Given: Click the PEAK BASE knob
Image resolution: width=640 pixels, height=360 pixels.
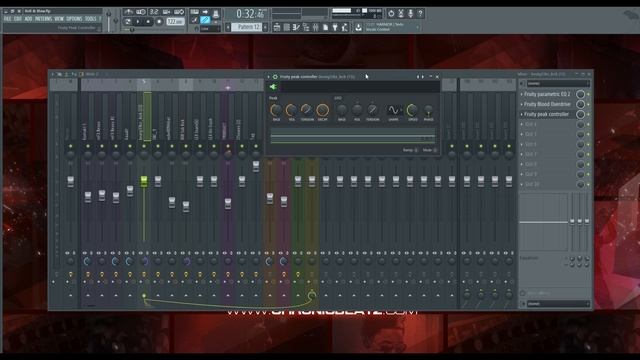Looking at the screenshot, I should tap(276, 110).
